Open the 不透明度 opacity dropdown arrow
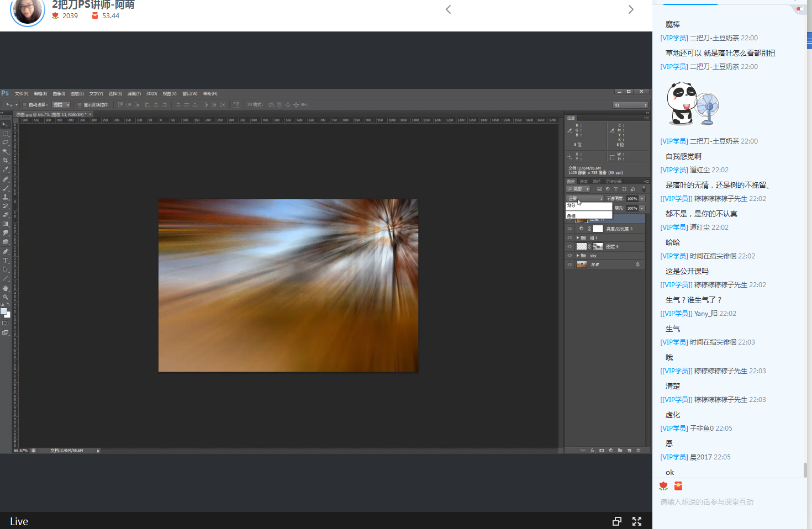The image size is (812, 529). (642, 198)
